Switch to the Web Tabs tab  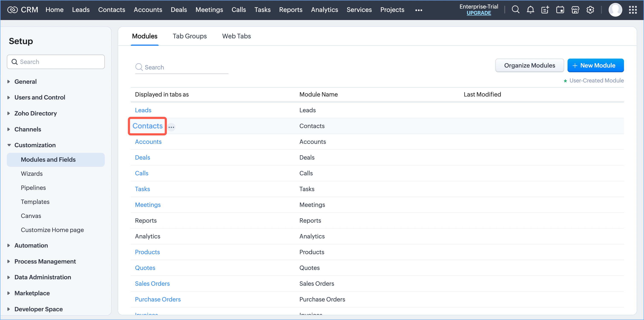[236, 36]
